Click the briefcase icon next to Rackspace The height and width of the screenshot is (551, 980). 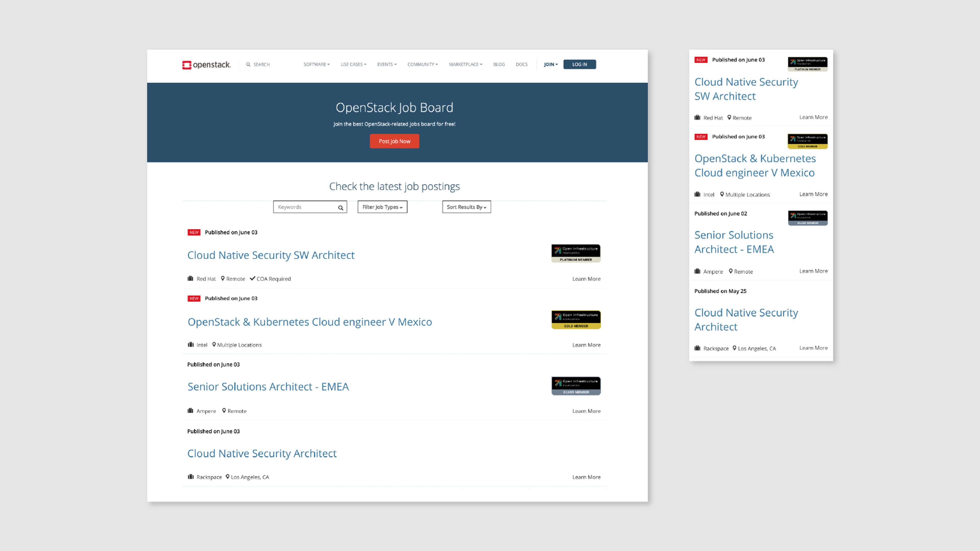191,477
